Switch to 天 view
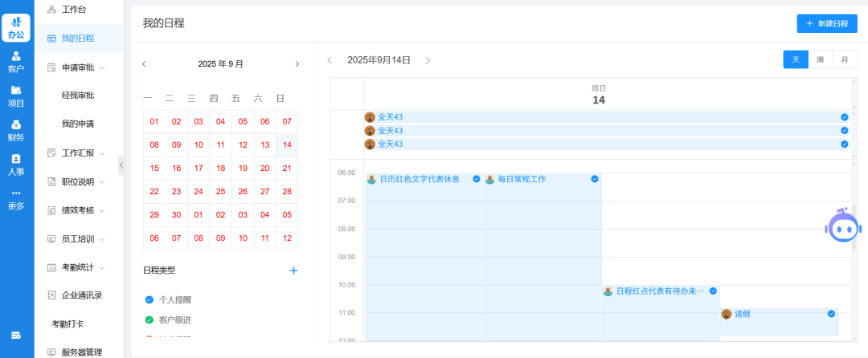 pyautogui.click(x=796, y=59)
